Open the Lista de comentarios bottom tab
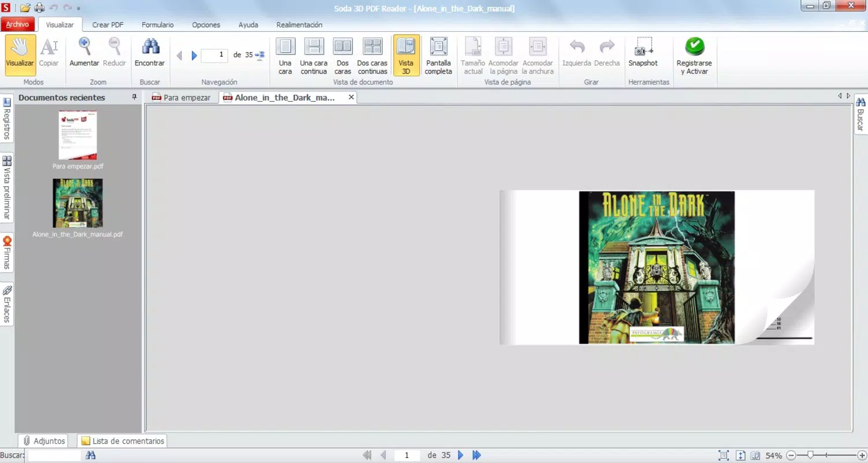Viewport: 868px width, 463px height. pos(122,441)
